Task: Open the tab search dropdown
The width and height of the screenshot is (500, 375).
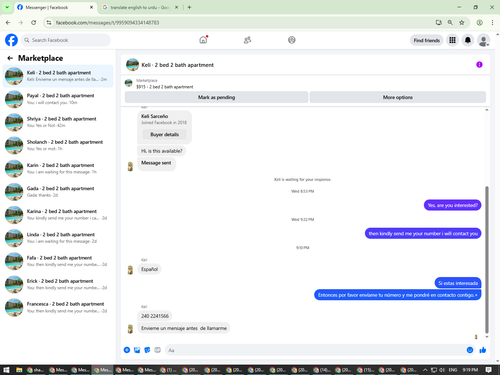Action: [7, 7]
